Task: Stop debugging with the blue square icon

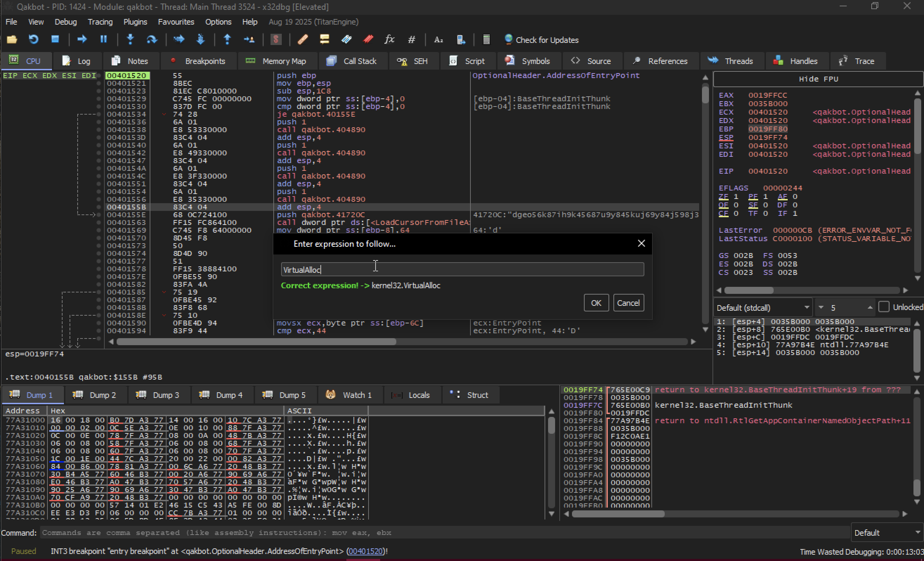Action: coord(55,39)
